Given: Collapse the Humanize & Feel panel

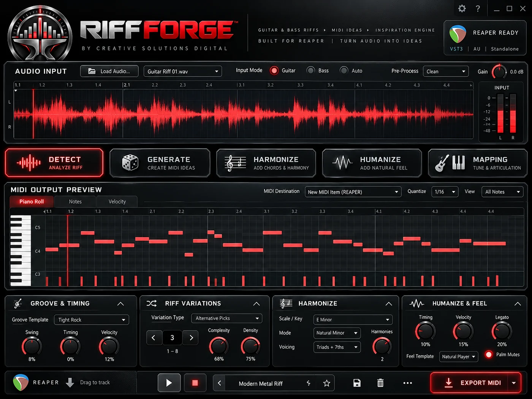Looking at the screenshot, I should point(518,304).
